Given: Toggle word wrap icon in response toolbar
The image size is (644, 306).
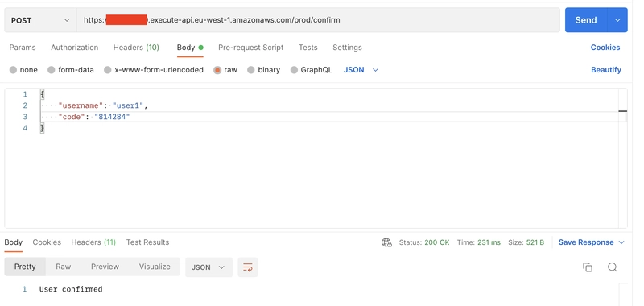Looking at the screenshot, I should click(x=248, y=267).
